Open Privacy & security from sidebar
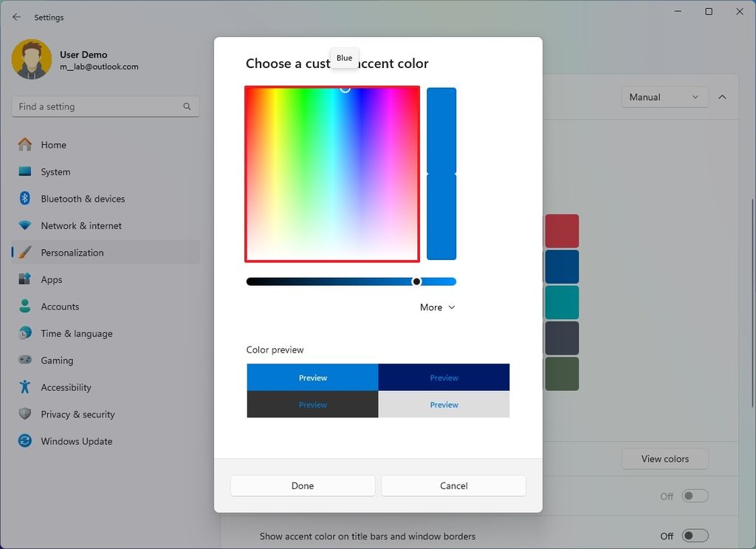The height and width of the screenshot is (549, 756). pos(77,415)
